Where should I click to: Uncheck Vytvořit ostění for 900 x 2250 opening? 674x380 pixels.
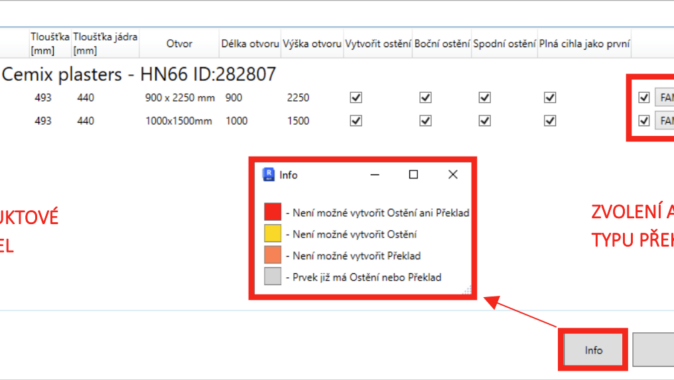click(356, 98)
